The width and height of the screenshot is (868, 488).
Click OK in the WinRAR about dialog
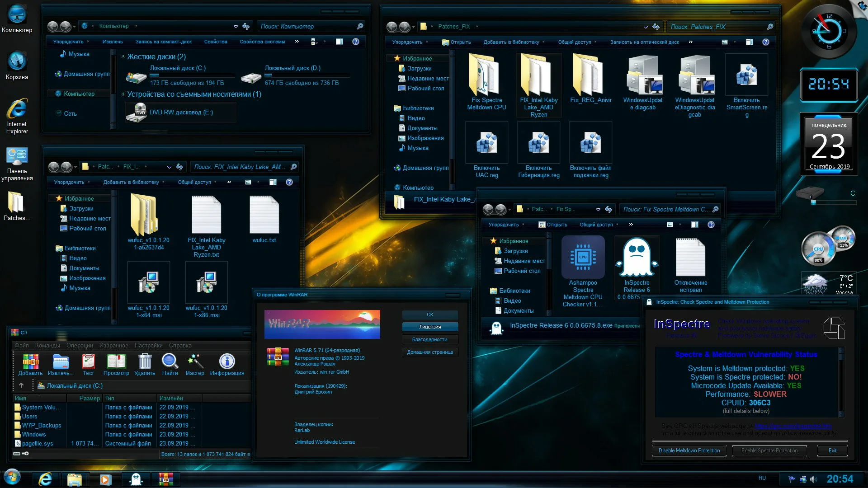tap(430, 314)
